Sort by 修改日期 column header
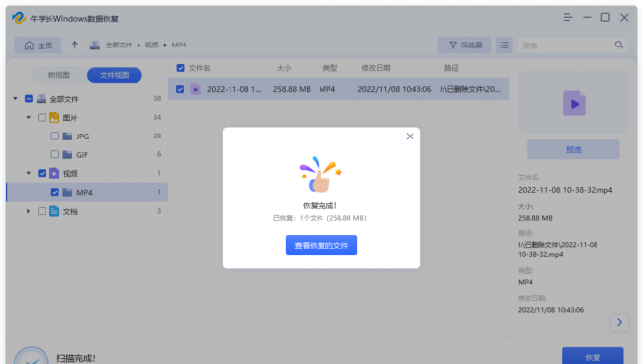 pos(376,68)
